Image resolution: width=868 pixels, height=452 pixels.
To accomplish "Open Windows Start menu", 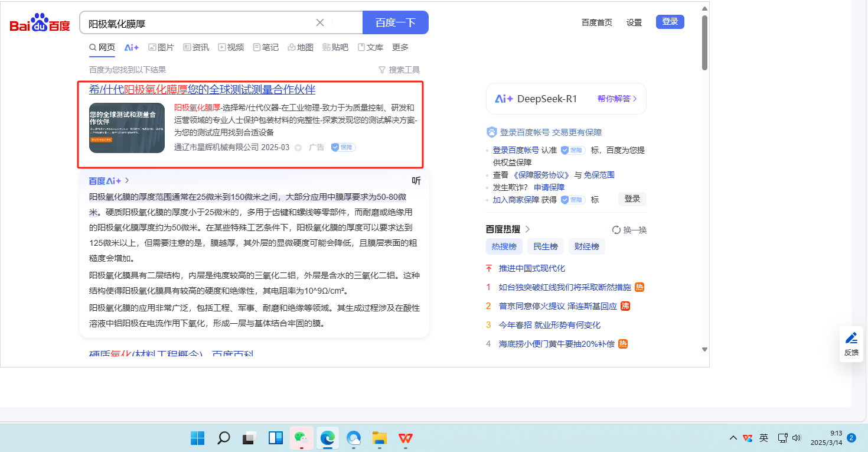I will pos(197,438).
